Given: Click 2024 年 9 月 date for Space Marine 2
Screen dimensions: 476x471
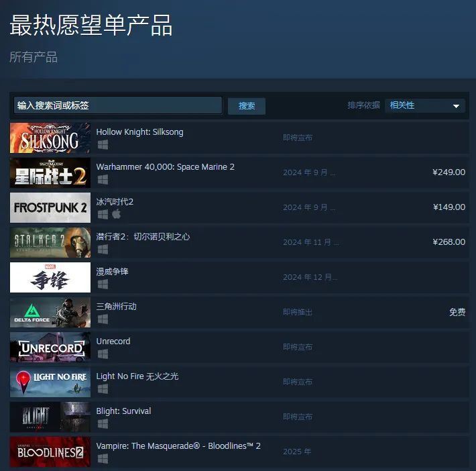Looking at the screenshot, I should (309, 172).
